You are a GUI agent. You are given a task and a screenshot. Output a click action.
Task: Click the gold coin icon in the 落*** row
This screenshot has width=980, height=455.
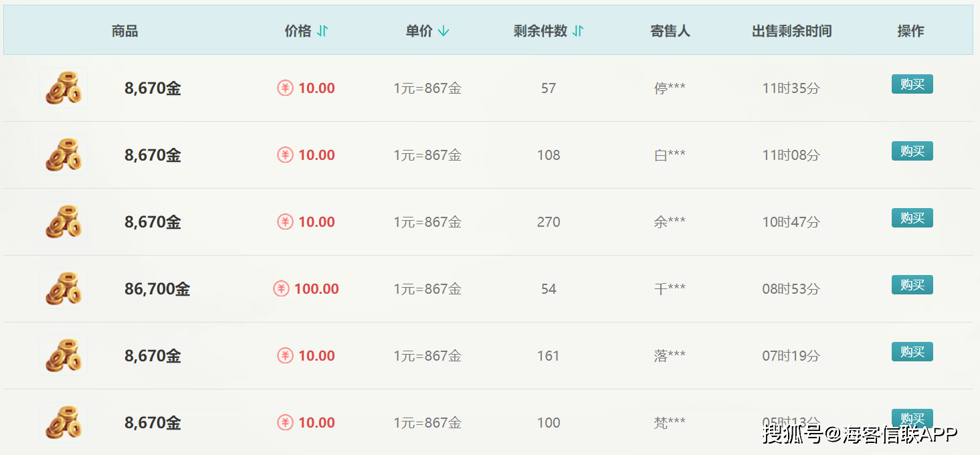click(x=64, y=356)
